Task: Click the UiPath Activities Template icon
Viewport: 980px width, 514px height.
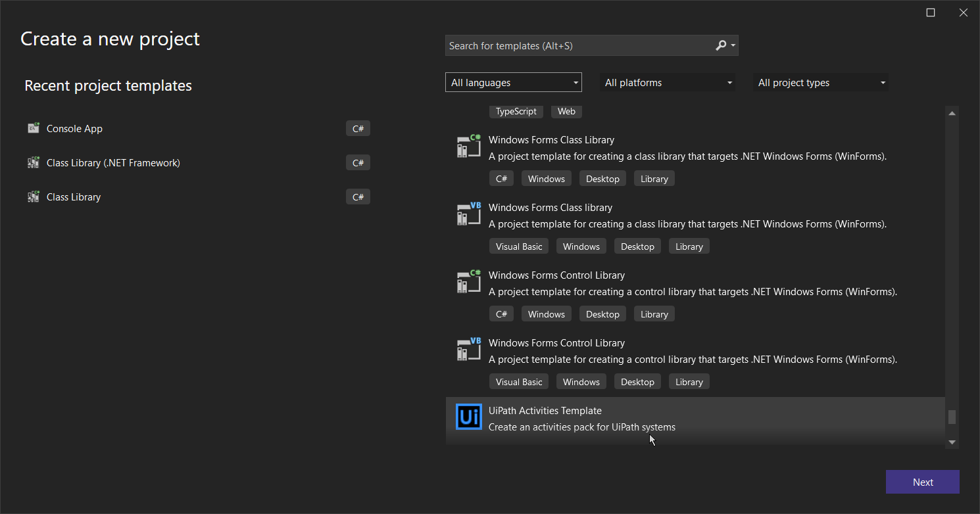Action: click(x=468, y=416)
